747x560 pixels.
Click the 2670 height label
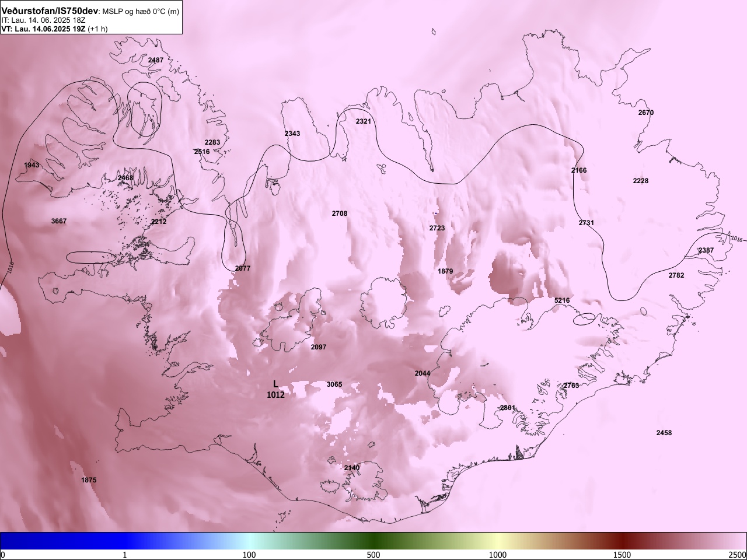coord(646,113)
